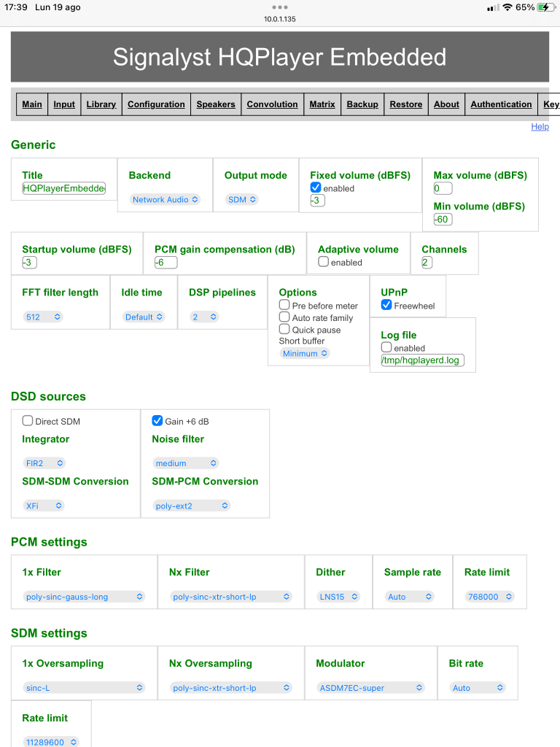
Task: Open the FFT filter length dropdown
Action: 43,317
